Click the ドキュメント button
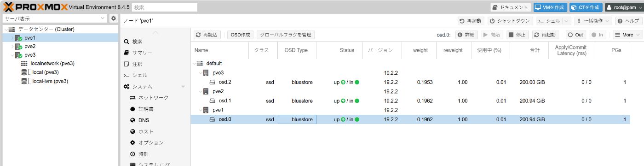Screen dimensions: 644x166 click(511, 7)
